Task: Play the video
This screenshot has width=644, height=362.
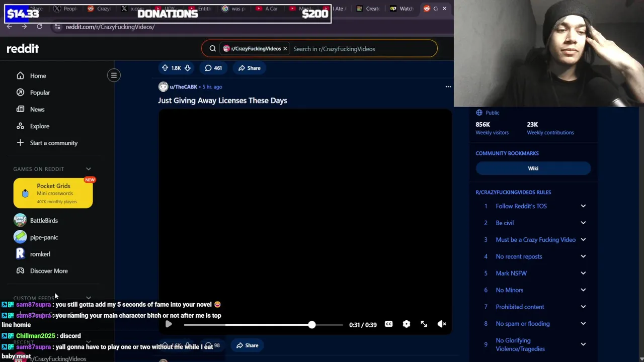Action: pyautogui.click(x=169, y=324)
